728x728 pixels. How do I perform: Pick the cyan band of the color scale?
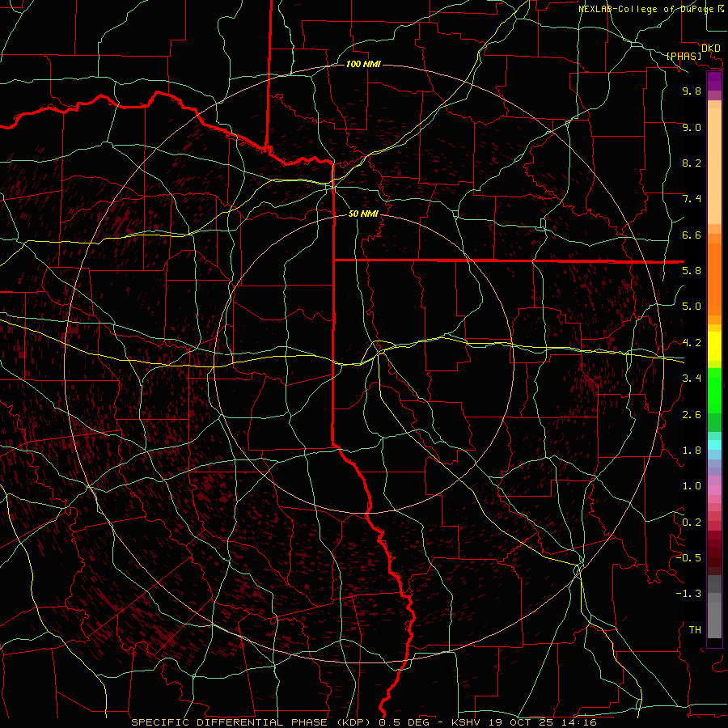(714, 444)
